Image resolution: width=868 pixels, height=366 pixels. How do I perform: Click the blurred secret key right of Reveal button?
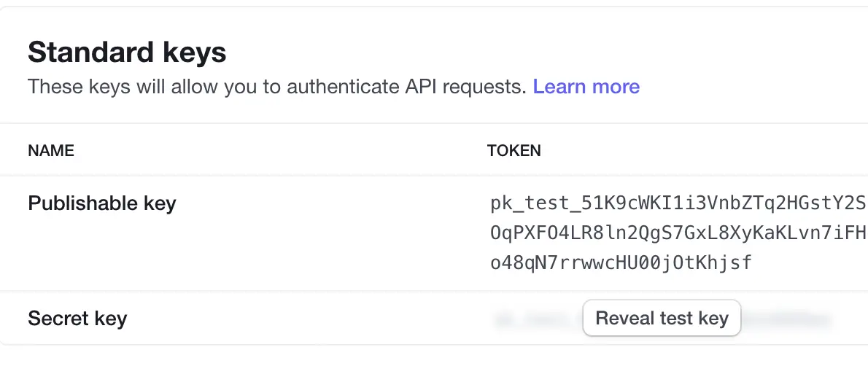coord(787,319)
